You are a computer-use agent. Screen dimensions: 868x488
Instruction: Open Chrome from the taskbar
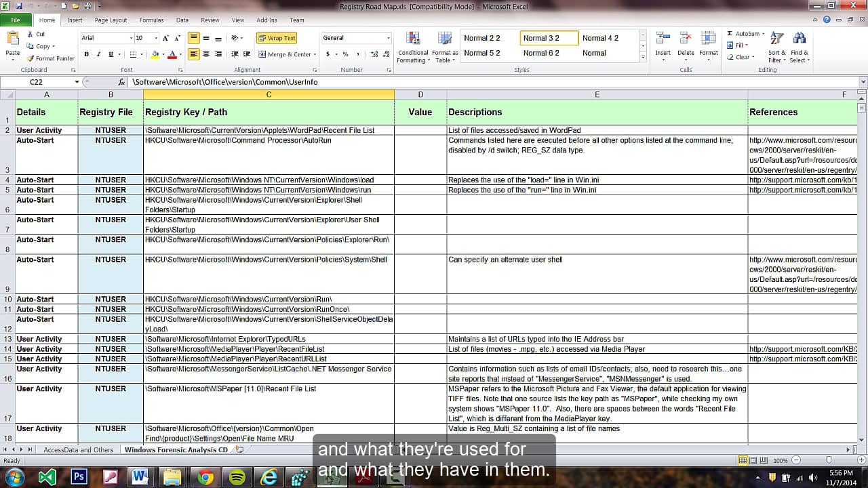pos(205,476)
